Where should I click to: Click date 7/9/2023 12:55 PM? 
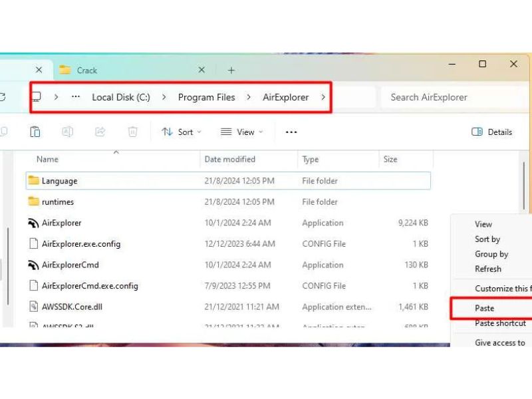237,286
